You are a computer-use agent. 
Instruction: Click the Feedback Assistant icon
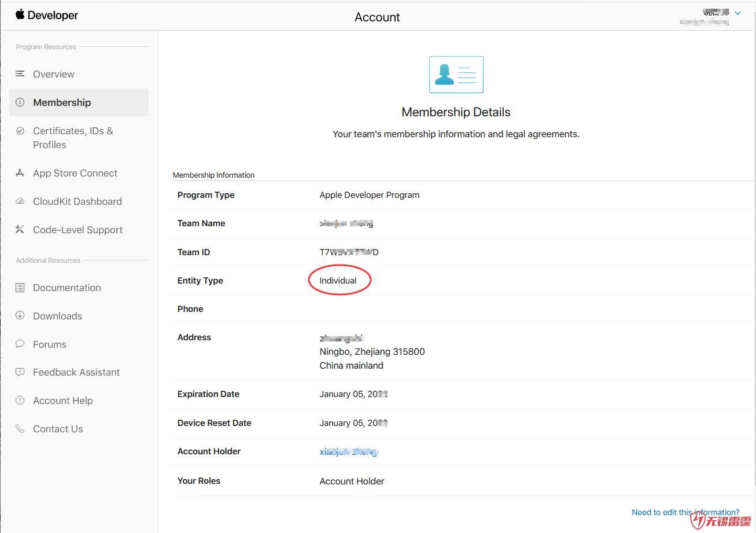pyautogui.click(x=20, y=372)
